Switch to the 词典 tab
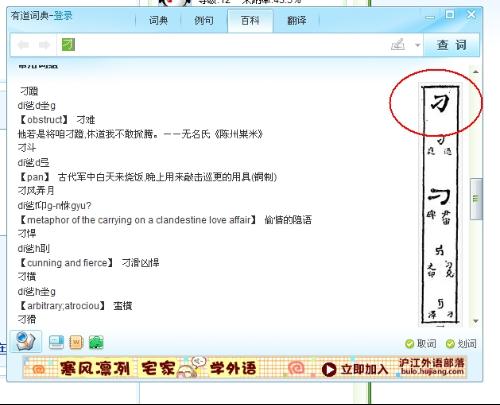Image resolution: width=500 pixels, height=405 pixels. pyautogui.click(x=158, y=21)
